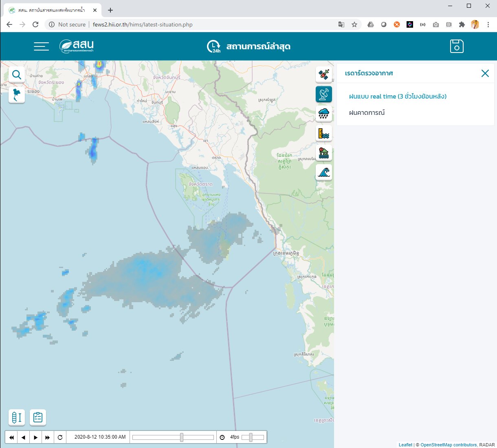This screenshot has width=497, height=448.
Task: Open the hamburger navigation menu
Action: pyautogui.click(x=41, y=46)
